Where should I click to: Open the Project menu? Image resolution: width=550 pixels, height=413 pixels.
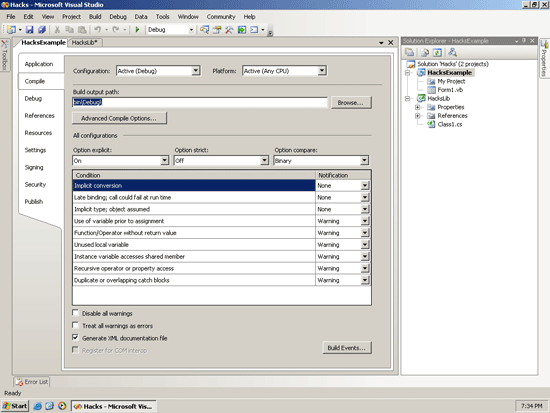coord(71,16)
